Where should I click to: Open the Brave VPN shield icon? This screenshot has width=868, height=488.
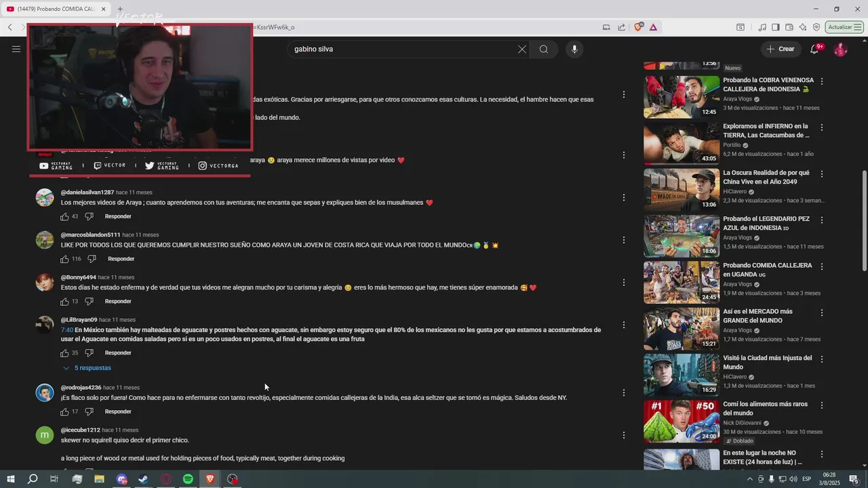[x=816, y=27]
